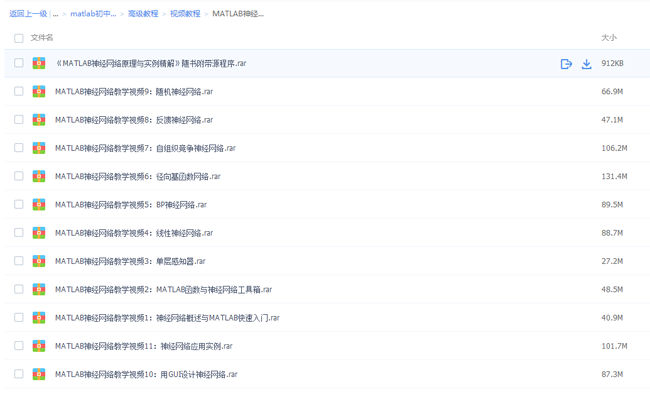Click the rar icon for 教学视频8 反馈神经网络
This screenshot has width=650, height=399.
[x=39, y=120]
